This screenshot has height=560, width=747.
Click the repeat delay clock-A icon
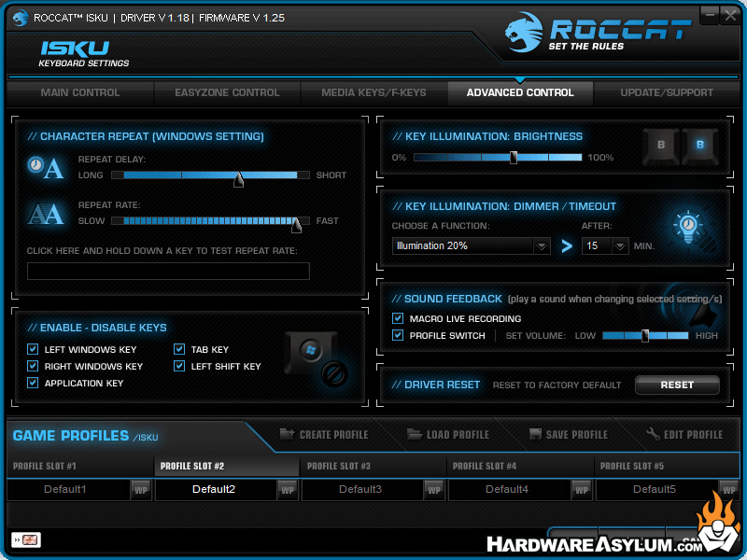pyautogui.click(x=46, y=167)
